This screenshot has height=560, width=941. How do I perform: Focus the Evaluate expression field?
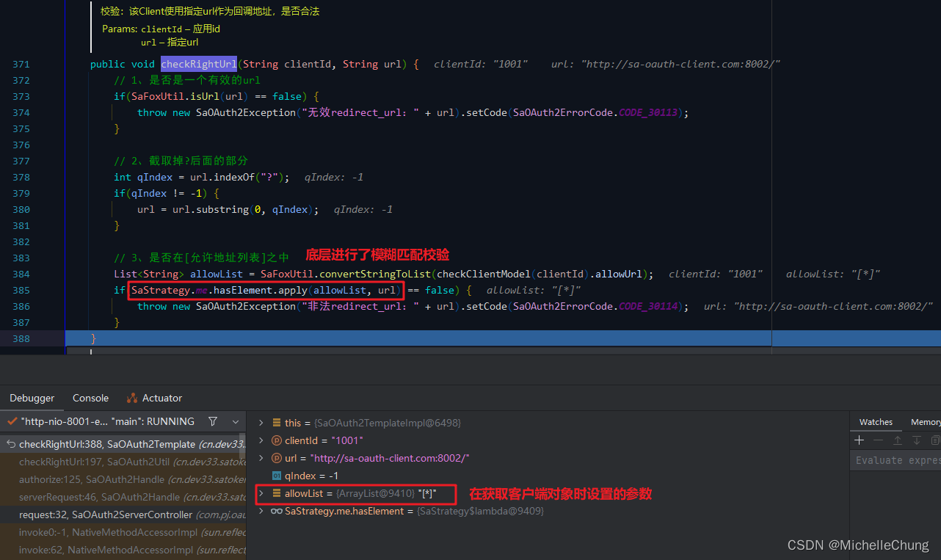coord(895,460)
